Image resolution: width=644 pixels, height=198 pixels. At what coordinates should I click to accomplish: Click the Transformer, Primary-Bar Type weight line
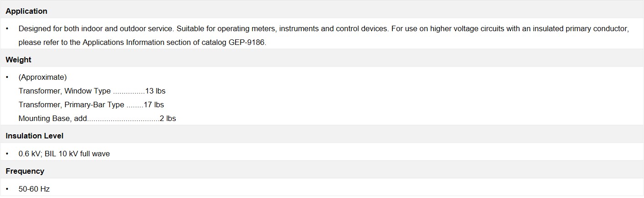coord(91,104)
